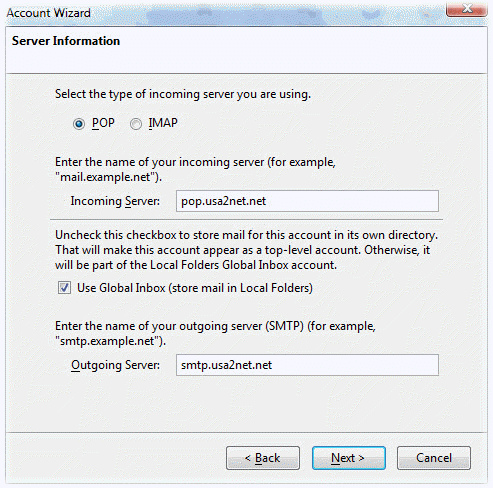Click the 'Outgoing Server:' field label
Screen dimensions: 493x488
click(x=115, y=365)
